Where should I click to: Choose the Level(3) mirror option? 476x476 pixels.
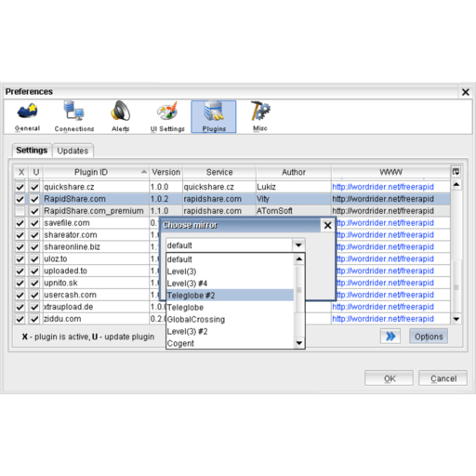[x=230, y=271]
